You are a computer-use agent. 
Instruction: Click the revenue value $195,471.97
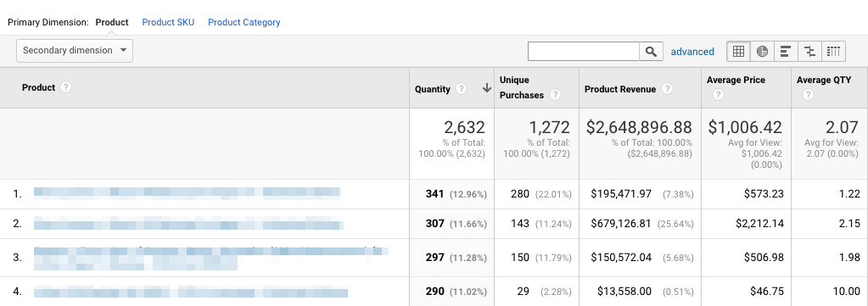click(x=621, y=193)
